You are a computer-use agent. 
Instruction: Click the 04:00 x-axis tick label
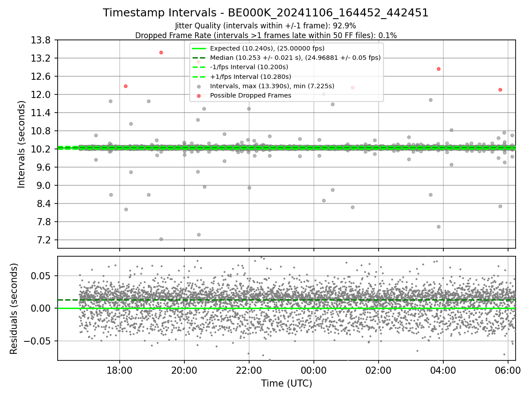click(443, 370)
